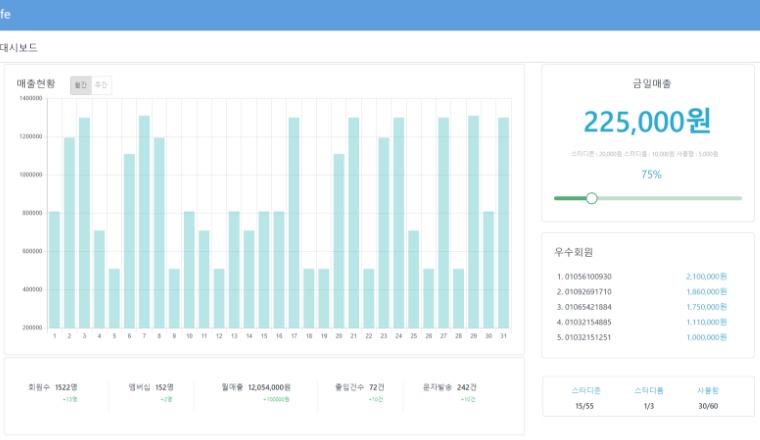760x440 pixels.
Task: Click the 대시보드 page heading
Action: (x=18, y=47)
